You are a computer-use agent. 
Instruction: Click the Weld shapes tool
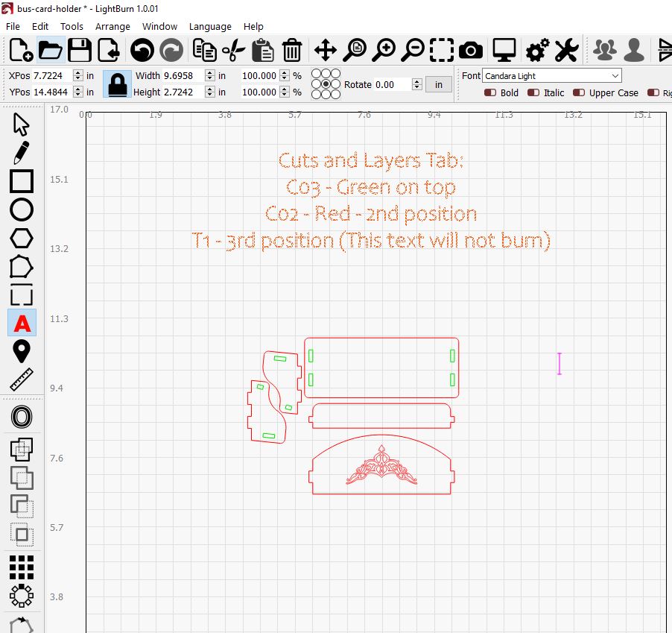click(x=22, y=449)
